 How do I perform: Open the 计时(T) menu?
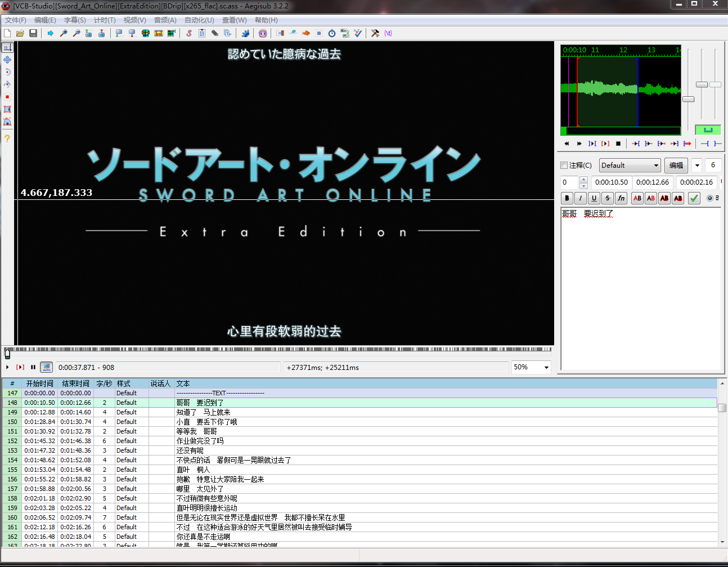tap(105, 20)
